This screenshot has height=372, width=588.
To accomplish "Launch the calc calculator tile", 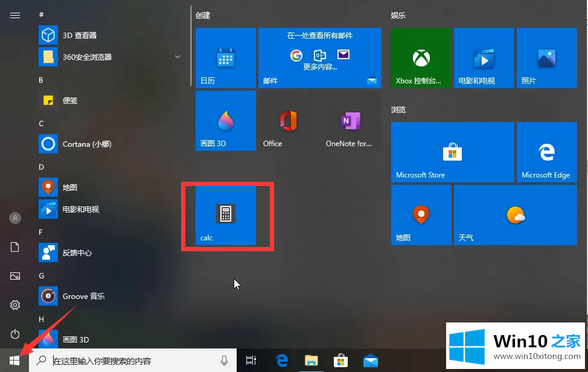I will point(225,215).
